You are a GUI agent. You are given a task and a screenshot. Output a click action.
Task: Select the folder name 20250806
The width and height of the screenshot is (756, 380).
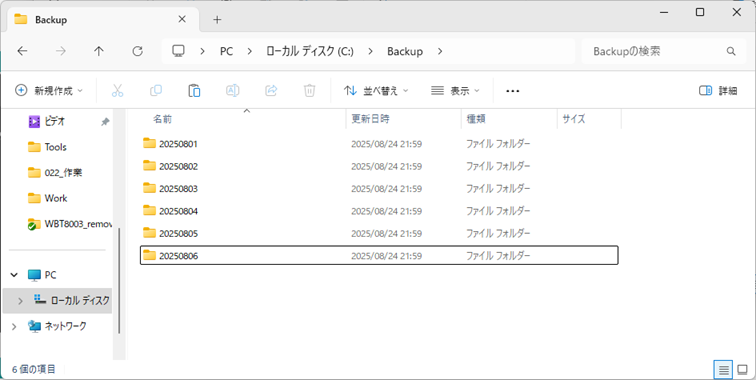(x=178, y=256)
